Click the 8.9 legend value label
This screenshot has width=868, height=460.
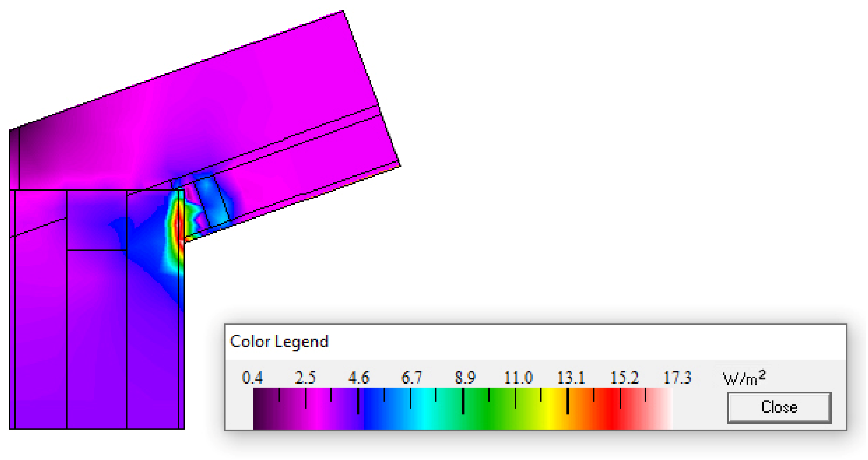[465, 377]
